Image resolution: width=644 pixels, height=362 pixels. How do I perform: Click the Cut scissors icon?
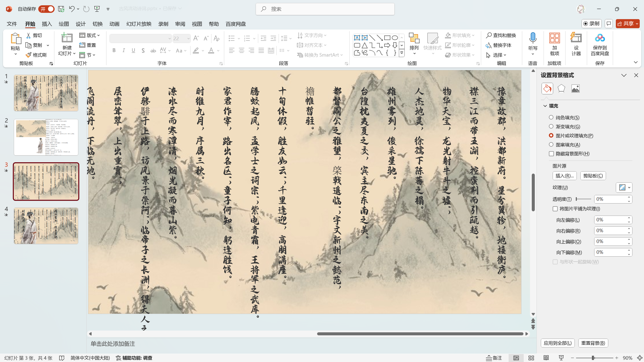[x=29, y=35]
